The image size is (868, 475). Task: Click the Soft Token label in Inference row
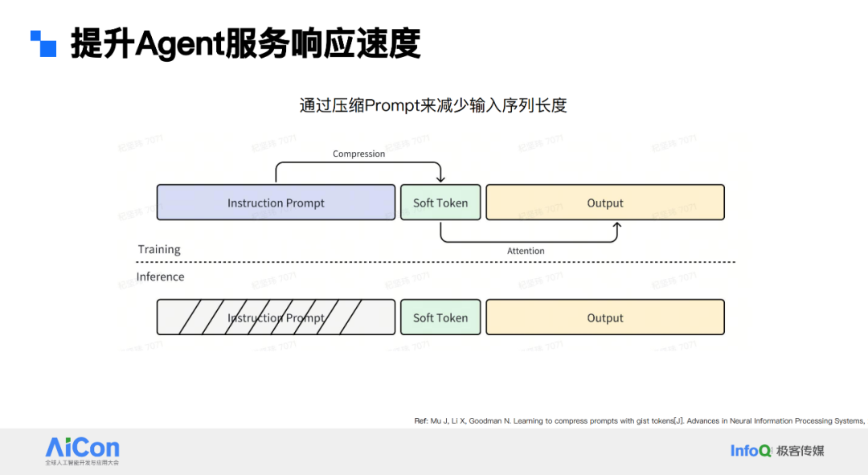click(x=440, y=317)
